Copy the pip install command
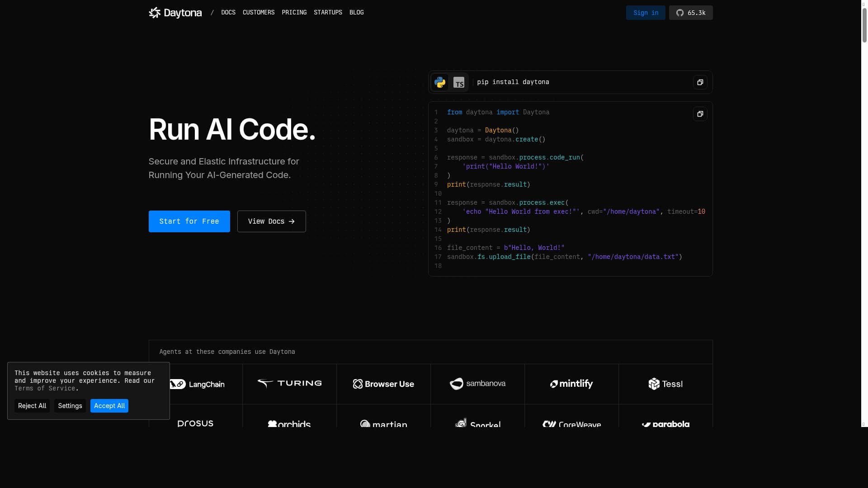Image resolution: width=868 pixels, height=488 pixels. click(x=700, y=82)
